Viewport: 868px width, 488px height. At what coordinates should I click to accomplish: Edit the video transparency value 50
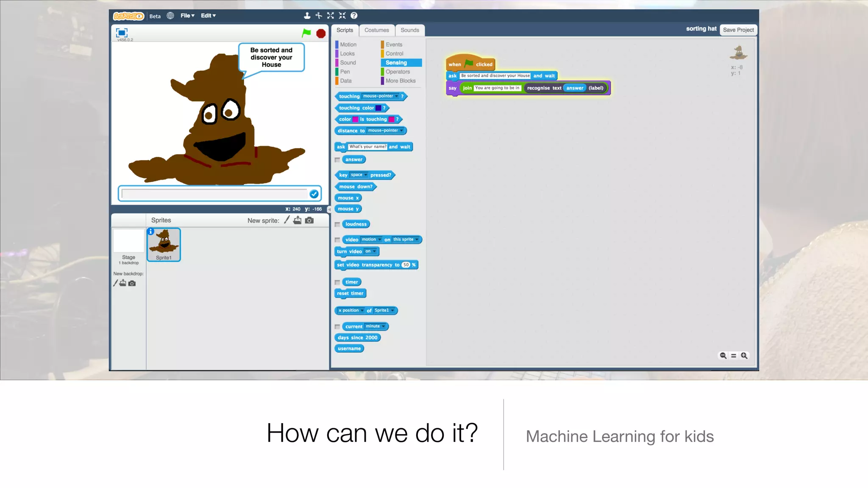(x=406, y=265)
